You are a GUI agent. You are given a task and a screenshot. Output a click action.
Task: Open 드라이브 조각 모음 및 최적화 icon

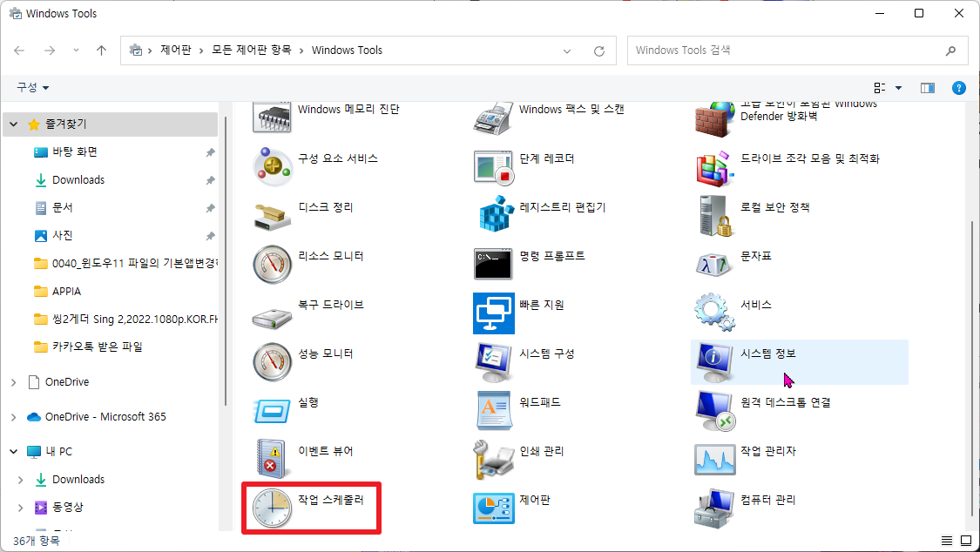(714, 167)
